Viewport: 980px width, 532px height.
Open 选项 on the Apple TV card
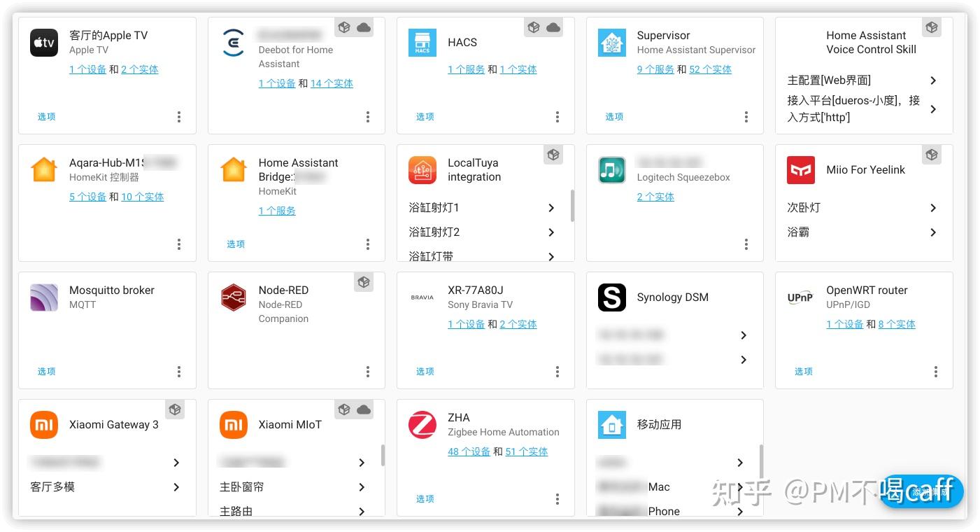tap(47, 117)
